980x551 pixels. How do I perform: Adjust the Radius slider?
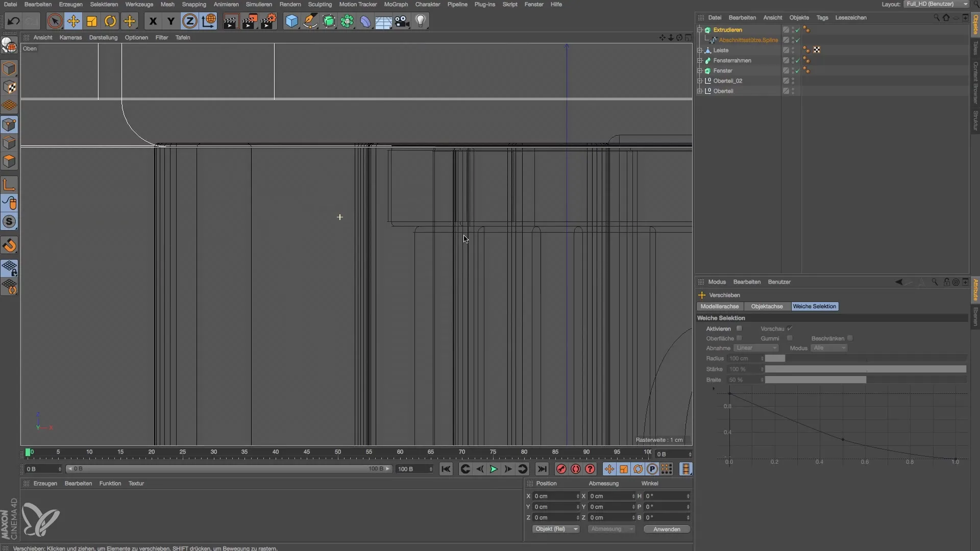(866, 359)
